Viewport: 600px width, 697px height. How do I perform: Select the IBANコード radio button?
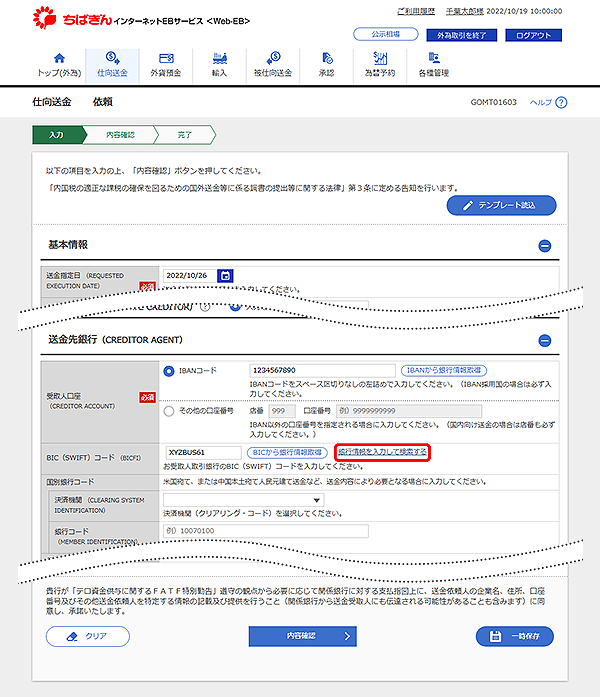coord(169,371)
